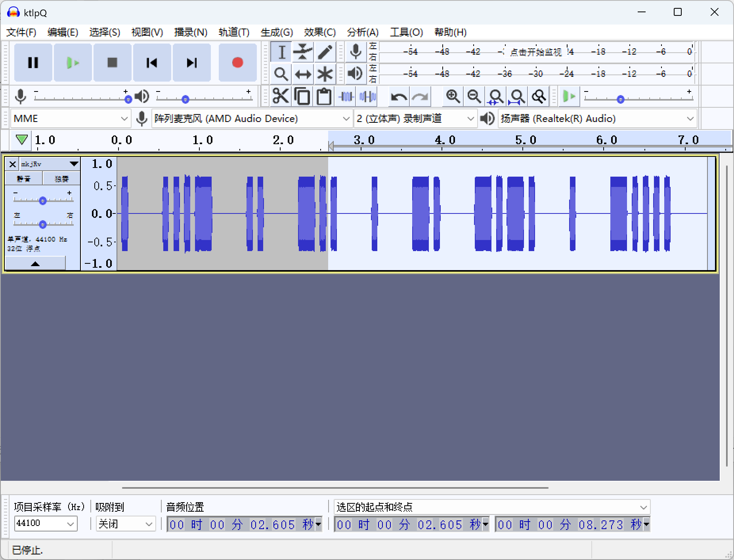Select the Time Shift tool

[303, 74]
